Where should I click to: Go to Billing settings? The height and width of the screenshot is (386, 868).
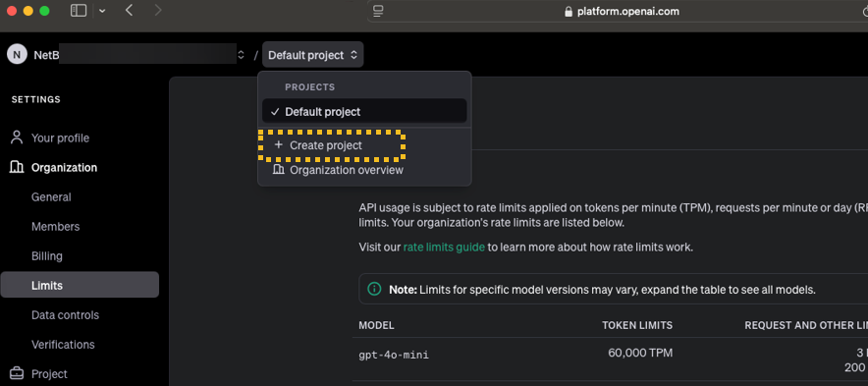tap(47, 256)
